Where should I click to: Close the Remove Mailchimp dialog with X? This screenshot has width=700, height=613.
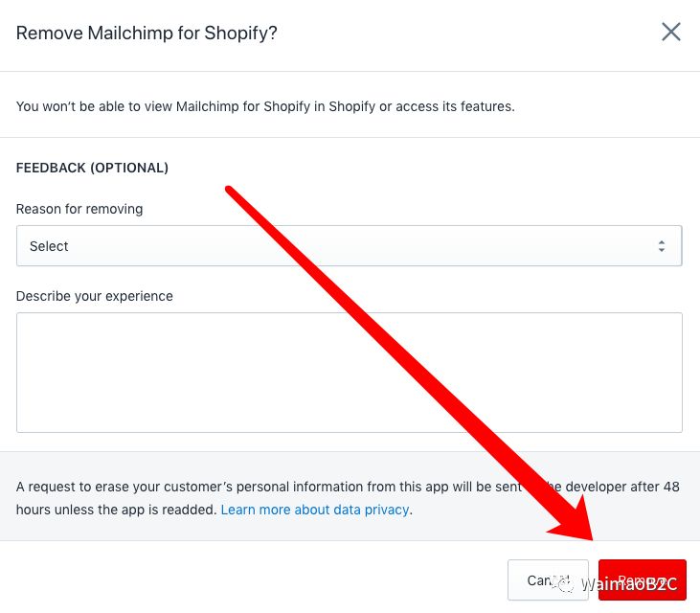[x=671, y=33]
